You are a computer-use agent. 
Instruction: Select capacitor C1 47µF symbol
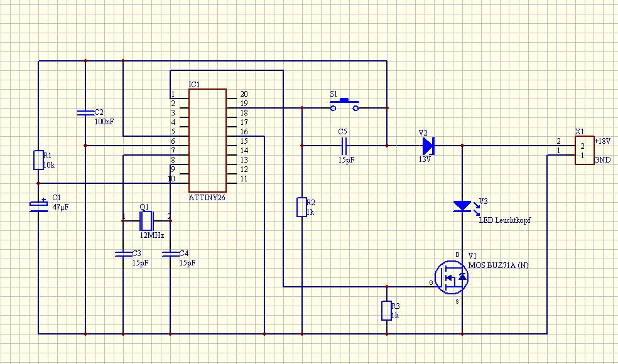(x=39, y=206)
